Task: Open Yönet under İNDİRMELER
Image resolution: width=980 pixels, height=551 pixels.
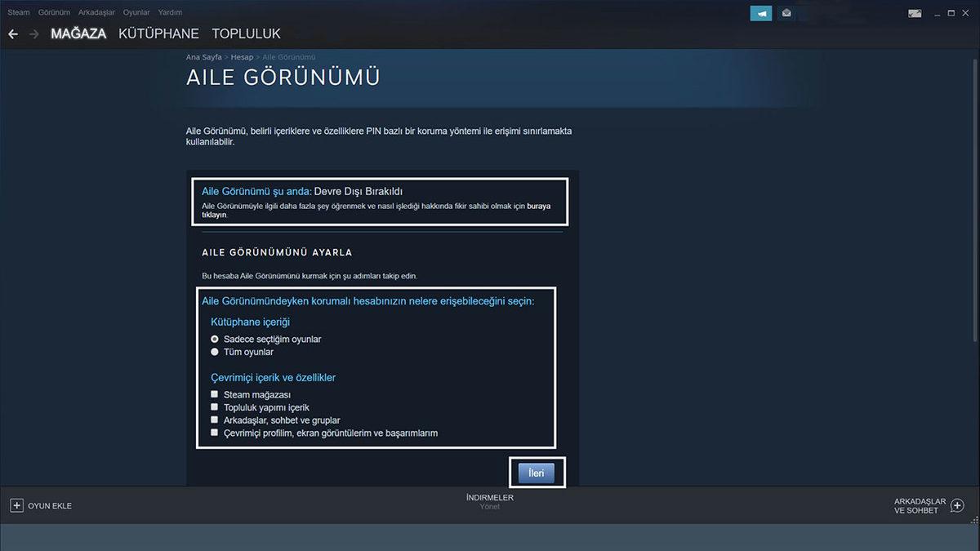Action: click(x=490, y=506)
